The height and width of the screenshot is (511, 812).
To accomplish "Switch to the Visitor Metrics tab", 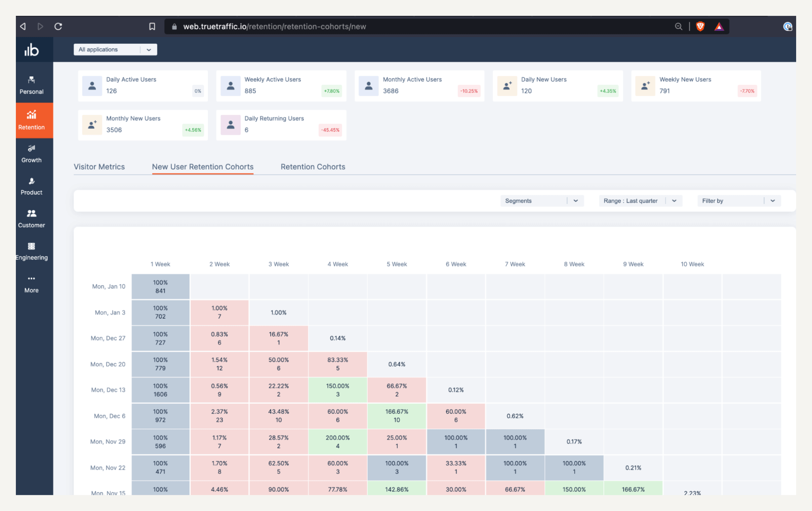I will click(x=99, y=167).
